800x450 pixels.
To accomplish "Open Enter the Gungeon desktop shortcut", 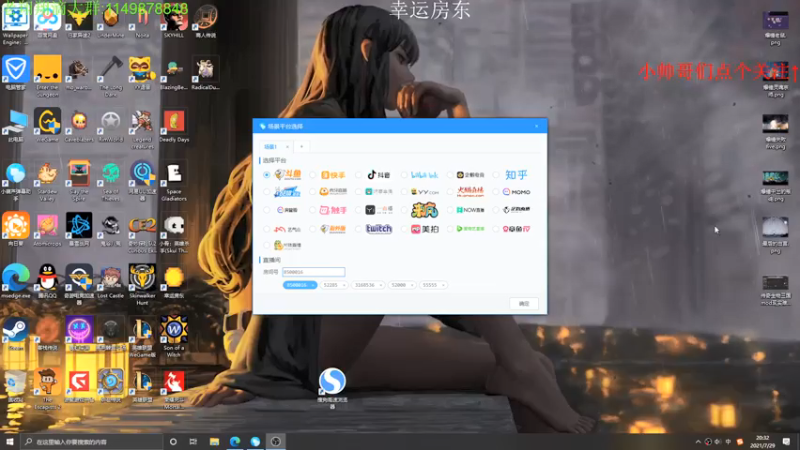I will (x=47, y=76).
